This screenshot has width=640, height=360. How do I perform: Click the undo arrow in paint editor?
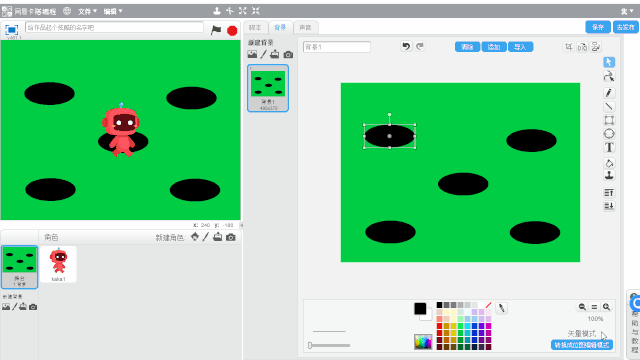(x=406, y=46)
